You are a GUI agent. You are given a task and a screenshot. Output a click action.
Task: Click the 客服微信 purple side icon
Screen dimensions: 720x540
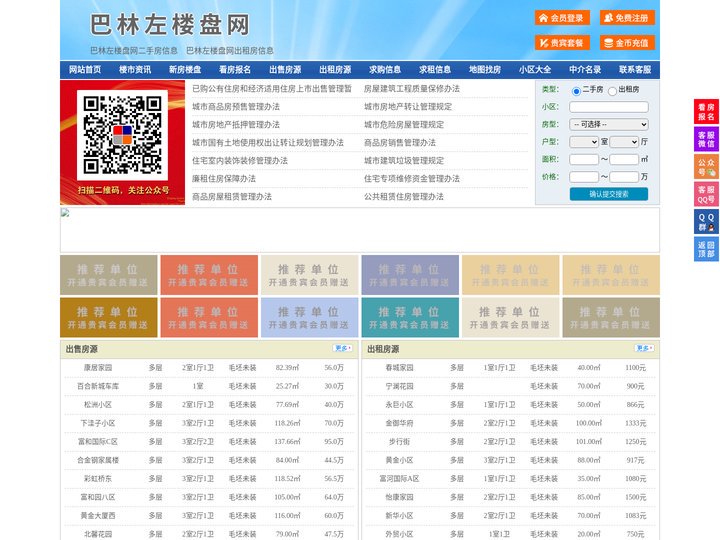coord(706,139)
